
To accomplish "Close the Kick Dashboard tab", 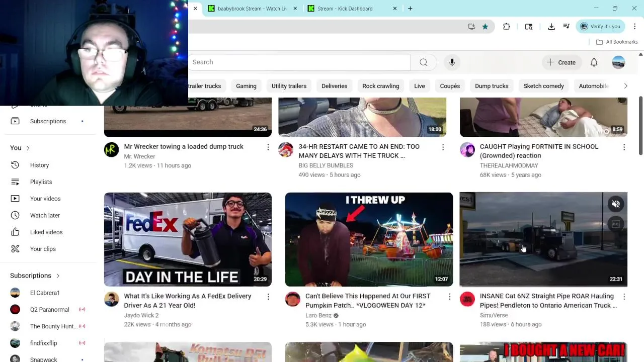I will click(395, 9).
